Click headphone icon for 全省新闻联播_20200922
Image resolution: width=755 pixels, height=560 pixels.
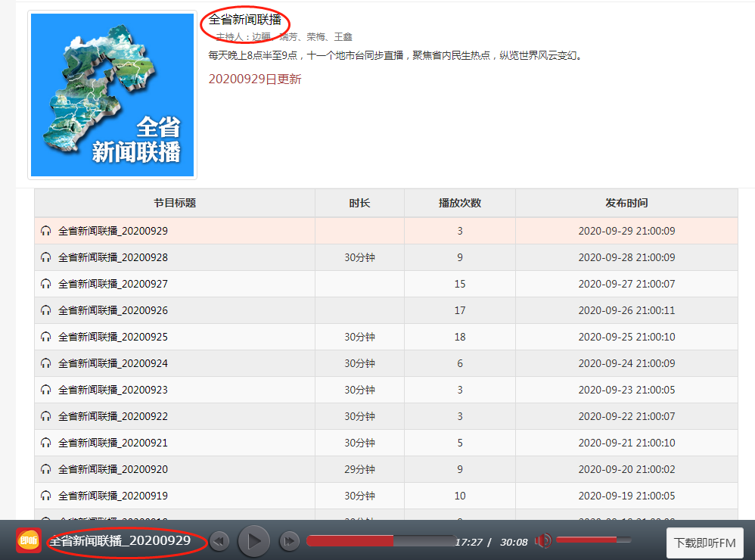[x=46, y=416]
